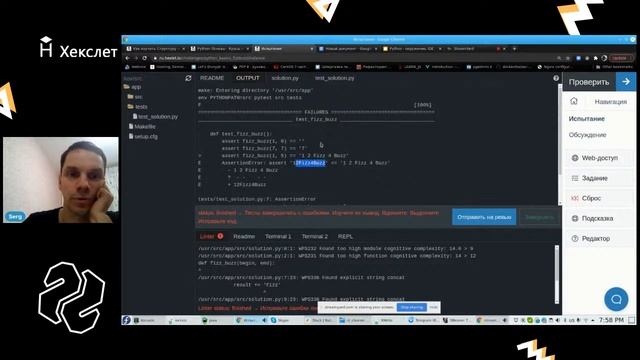Click the help question mark above the output

(x=556, y=78)
